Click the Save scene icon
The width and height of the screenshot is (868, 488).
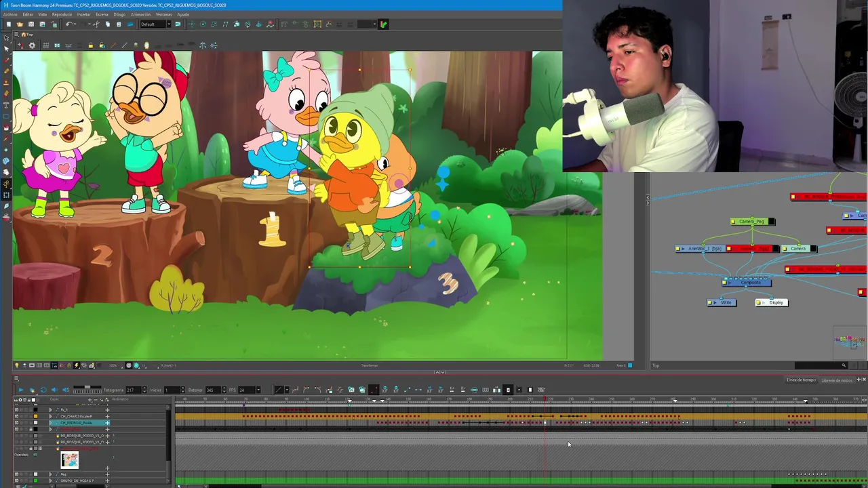coord(31,24)
